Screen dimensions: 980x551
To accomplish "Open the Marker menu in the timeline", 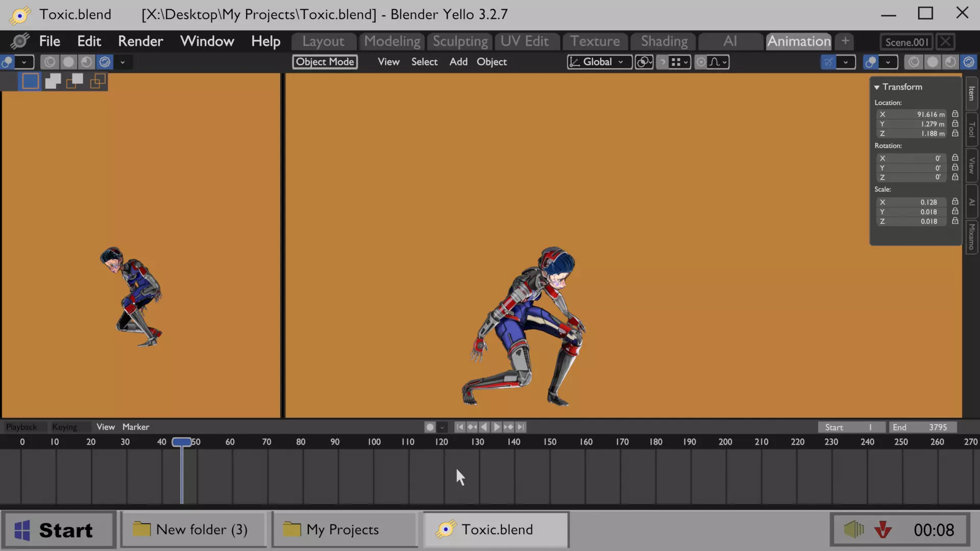I will pos(135,427).
